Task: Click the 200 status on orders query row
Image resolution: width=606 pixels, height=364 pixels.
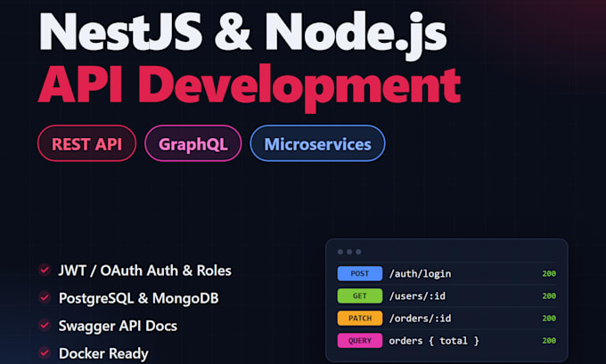Action: click(549, 341)
